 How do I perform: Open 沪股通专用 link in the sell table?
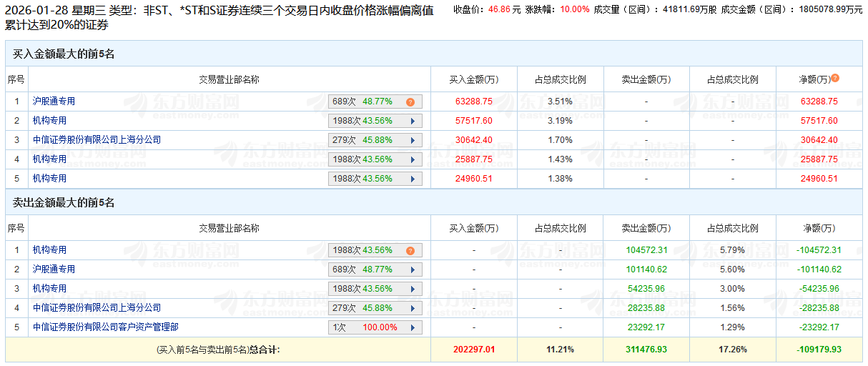click(x=54, y=269)
